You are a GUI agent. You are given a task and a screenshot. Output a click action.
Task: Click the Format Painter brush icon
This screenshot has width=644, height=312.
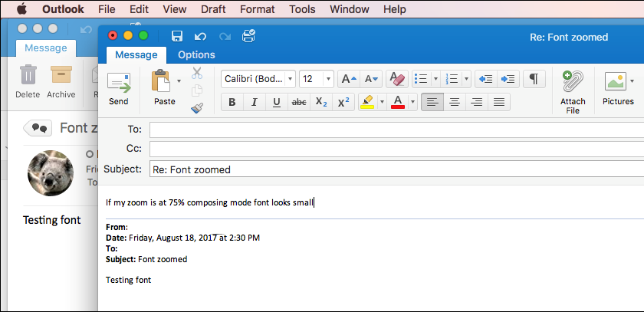(197, 108)
